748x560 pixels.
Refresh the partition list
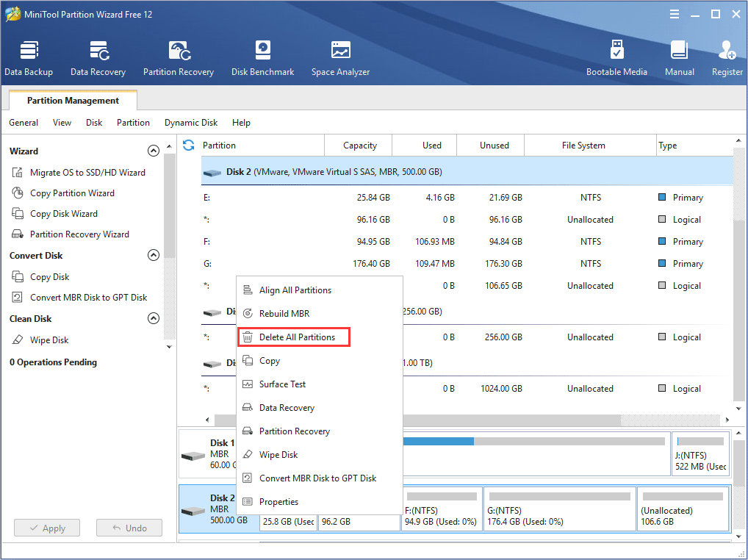pos(188,145)
